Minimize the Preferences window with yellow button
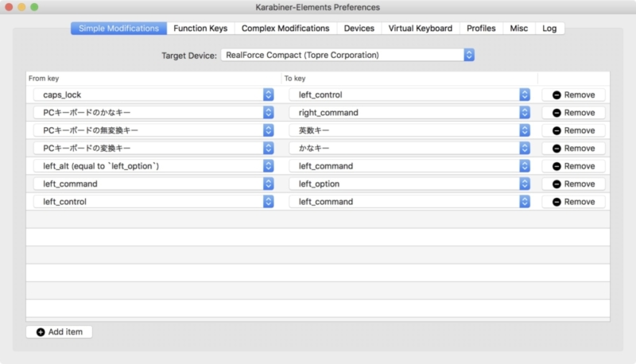This screenshot has width=636, height=364. coord(22,7)
